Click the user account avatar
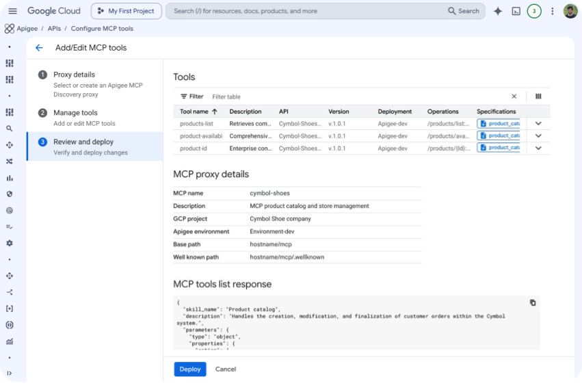The height and width of the screenshot is (392, 582). 570,11
